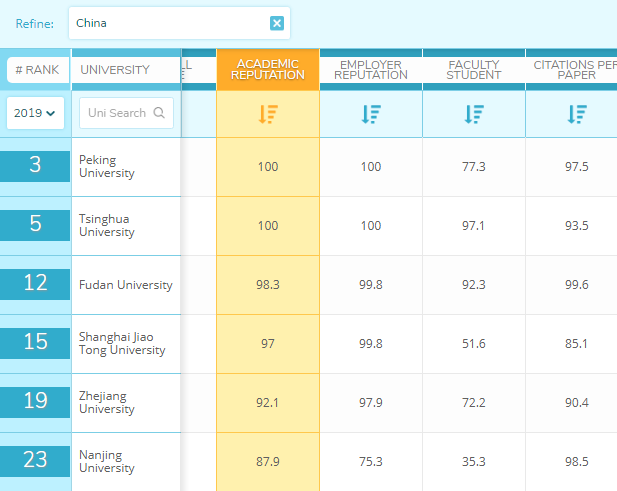Select Shanghai Jiao Tong citations value 85.1
Viewport: 617px width, 491px height.
[x=577, y=343]
